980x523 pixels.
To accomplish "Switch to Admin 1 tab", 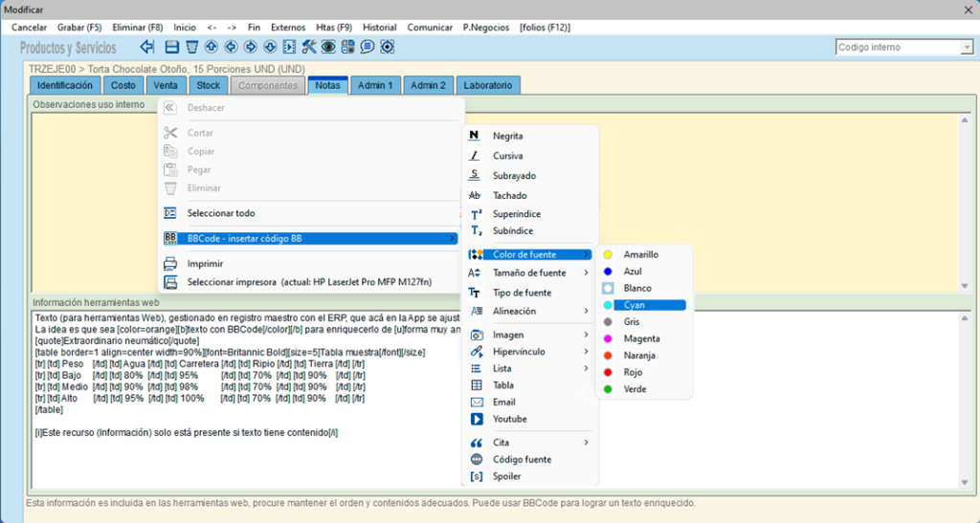I will click(x=375, y=85).
